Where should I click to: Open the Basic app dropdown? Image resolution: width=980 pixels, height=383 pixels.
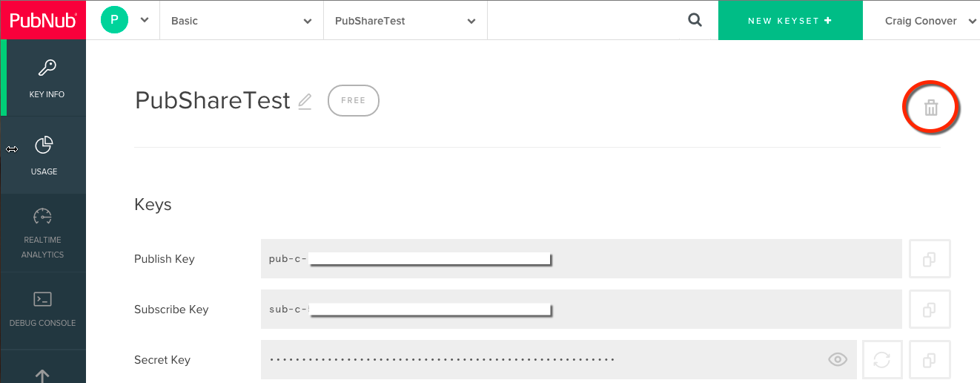(242, 21)
